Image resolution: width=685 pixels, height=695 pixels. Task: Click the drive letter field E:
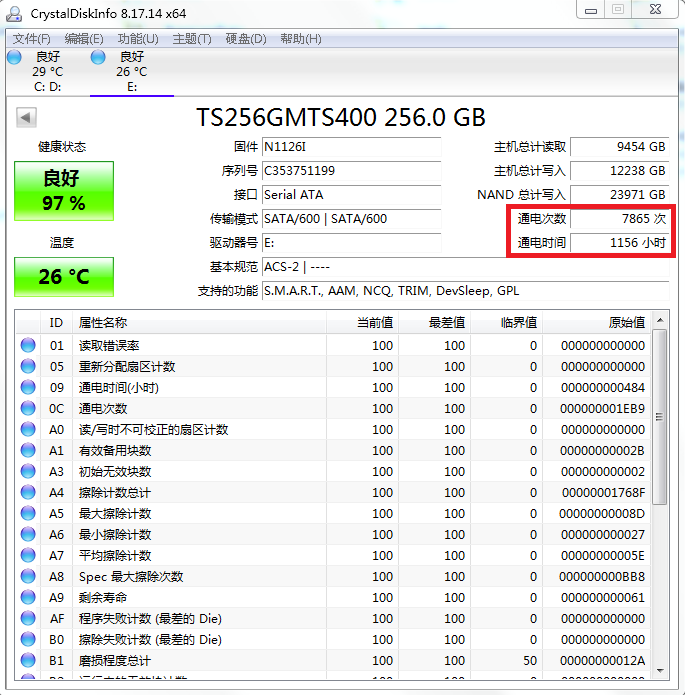351,243
